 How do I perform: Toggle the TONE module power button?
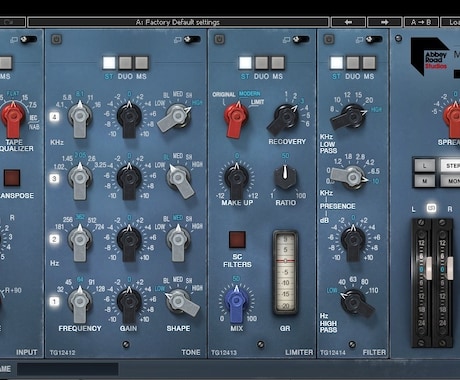pyautogui.click(x=56, y=39)
